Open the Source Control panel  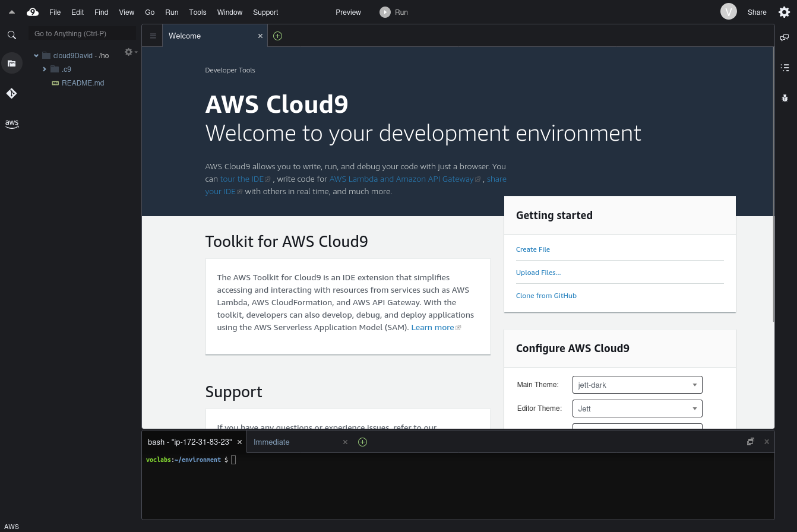coord(12,93)
